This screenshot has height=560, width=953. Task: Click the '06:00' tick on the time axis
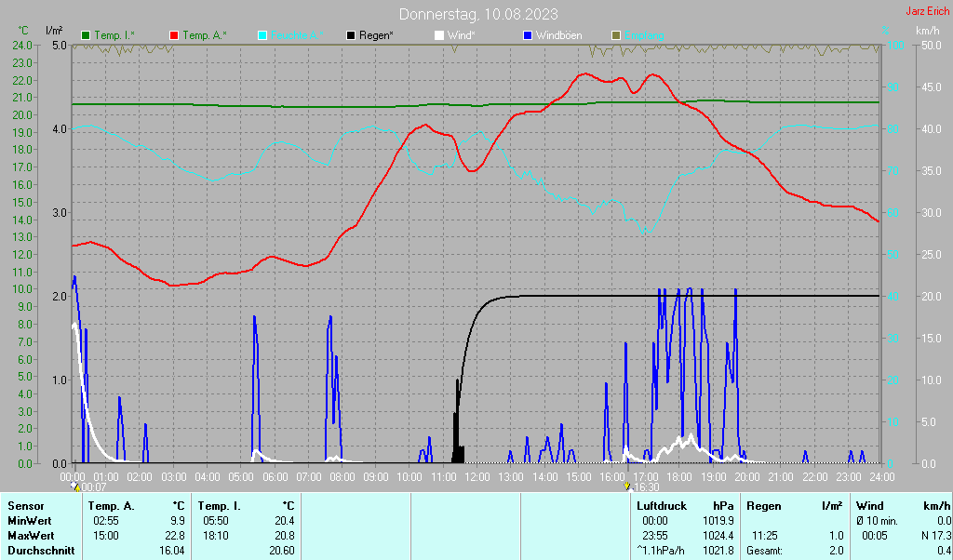tap(275, 477)
